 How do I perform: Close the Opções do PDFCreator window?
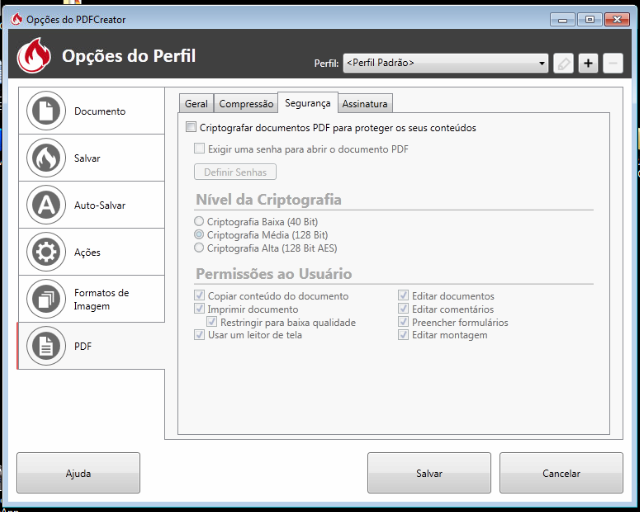(x=617, y=20)
